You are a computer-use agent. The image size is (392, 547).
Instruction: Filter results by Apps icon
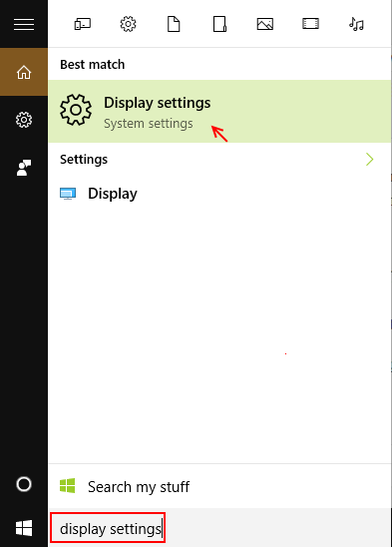coord(83,24)
